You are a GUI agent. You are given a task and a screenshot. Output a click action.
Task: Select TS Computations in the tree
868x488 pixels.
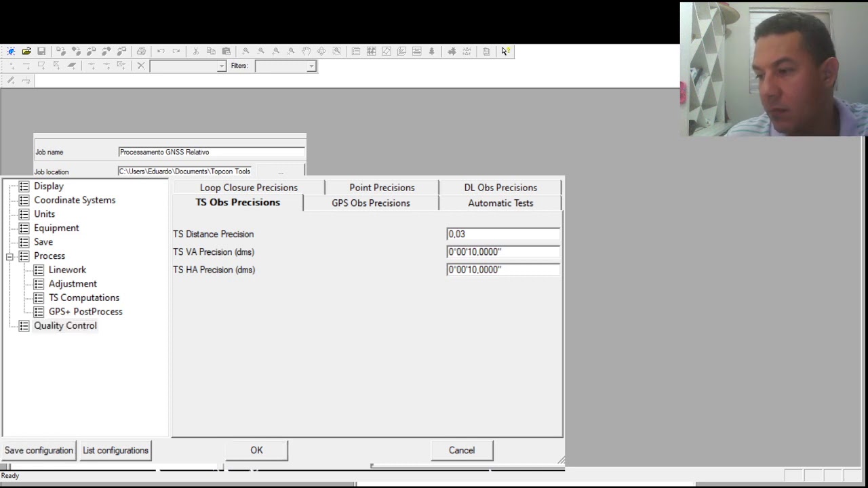click(84, 298)
